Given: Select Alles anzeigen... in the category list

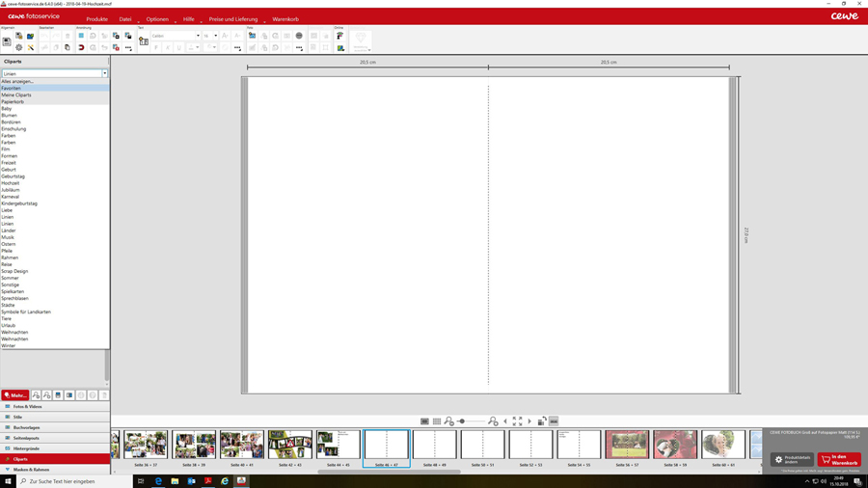Looking at the screenshot, I should click(54, 81).
